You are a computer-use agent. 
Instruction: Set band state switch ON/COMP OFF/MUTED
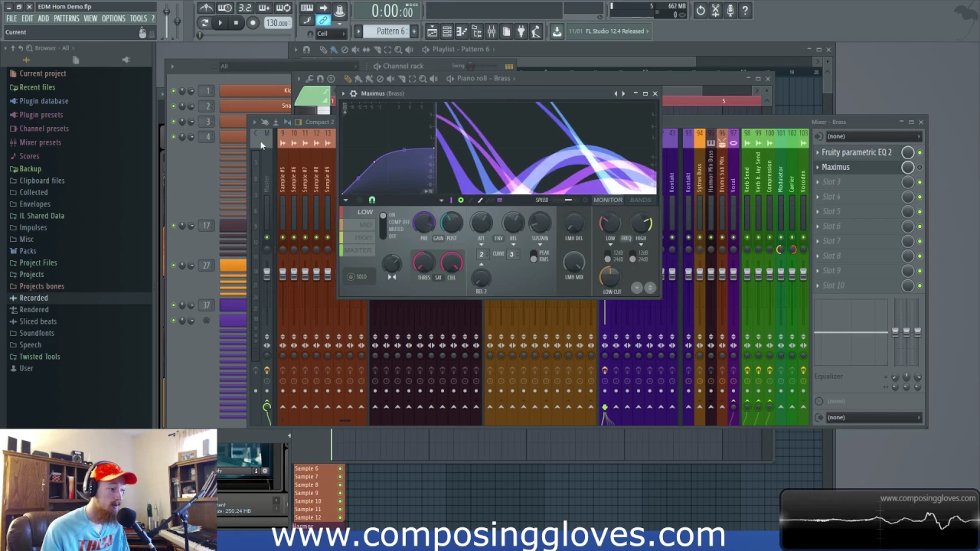click(x=383, y=224)
